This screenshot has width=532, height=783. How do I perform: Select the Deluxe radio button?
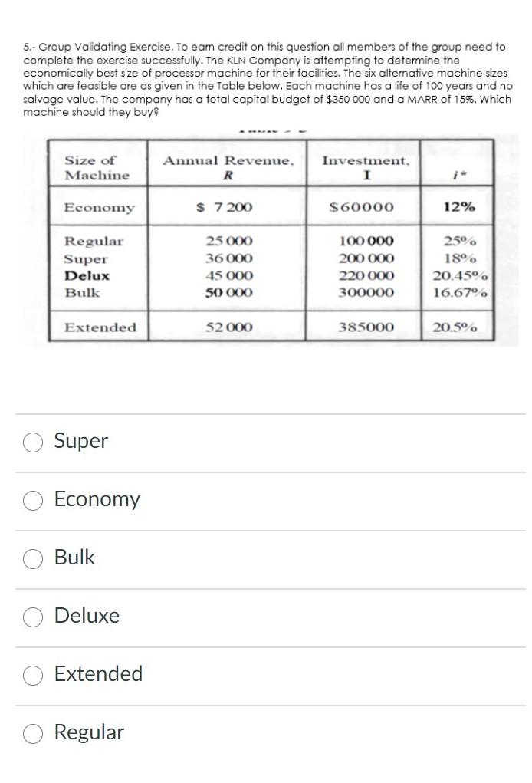click(x=33, y=617)
